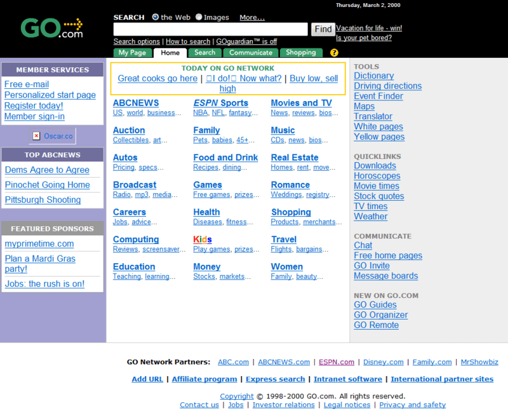Select the Images search radio button
The height and width of the screenshot is (420, 508).
click(x=199, y=17)
